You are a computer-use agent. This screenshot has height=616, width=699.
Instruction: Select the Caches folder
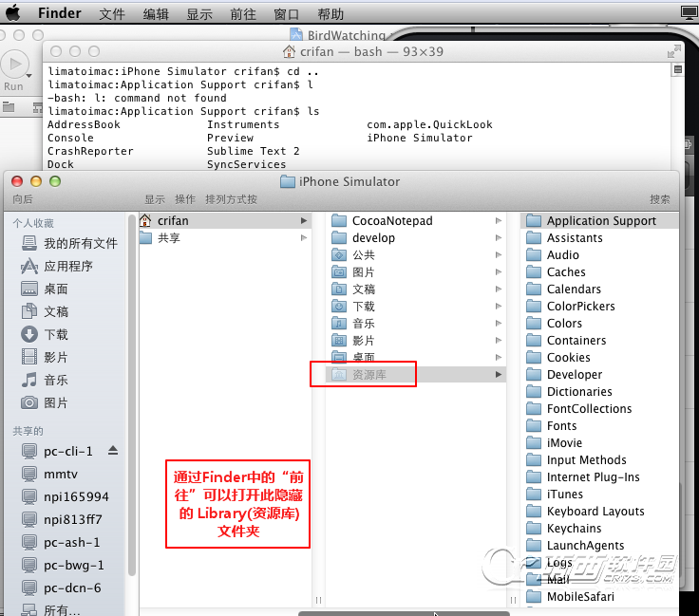coord(599,271)
